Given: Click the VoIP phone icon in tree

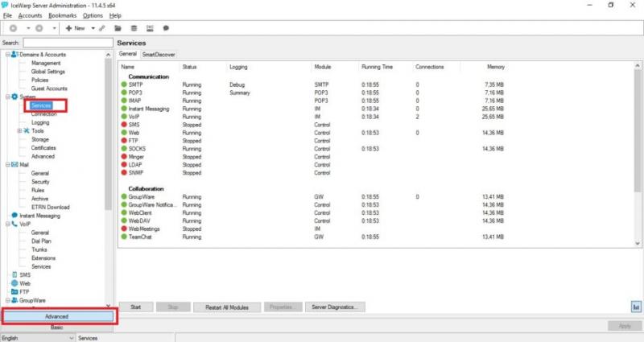Looking at the screenshot, I should click(14, 224).
